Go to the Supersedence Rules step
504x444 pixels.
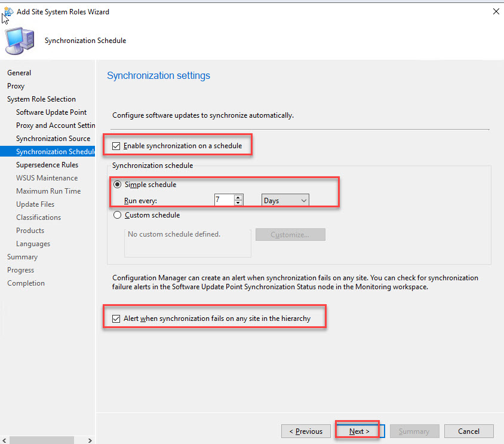[47, 165]
